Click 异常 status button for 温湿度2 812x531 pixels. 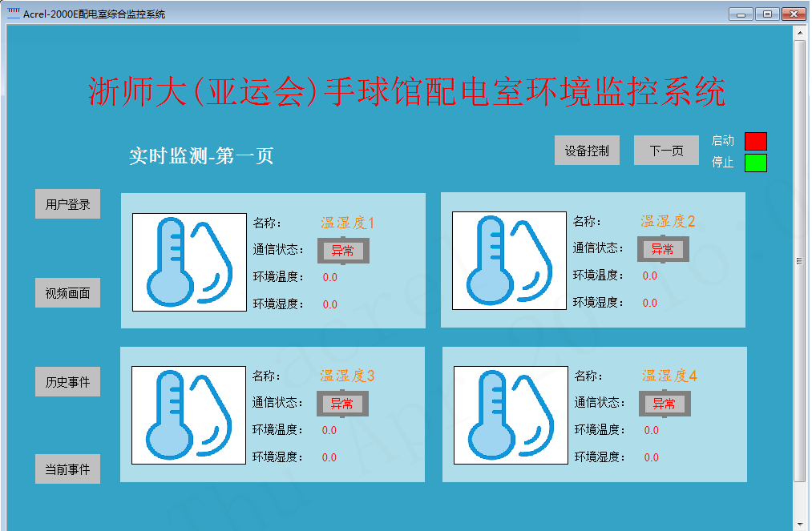[663, 249]
